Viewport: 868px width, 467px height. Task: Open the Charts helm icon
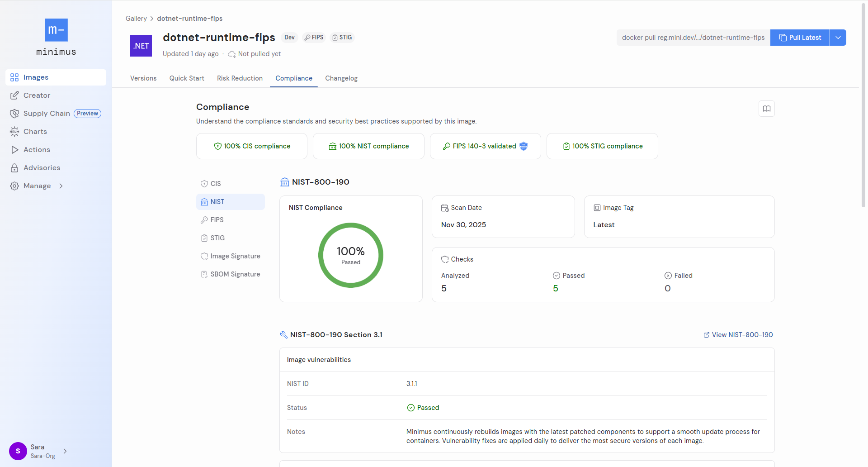(x=14, y=131)
